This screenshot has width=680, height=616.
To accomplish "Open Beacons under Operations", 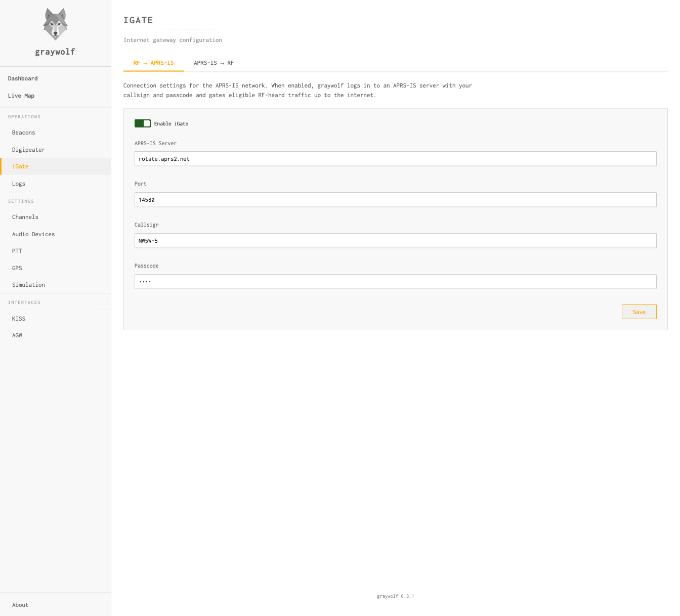I will 24,133.
